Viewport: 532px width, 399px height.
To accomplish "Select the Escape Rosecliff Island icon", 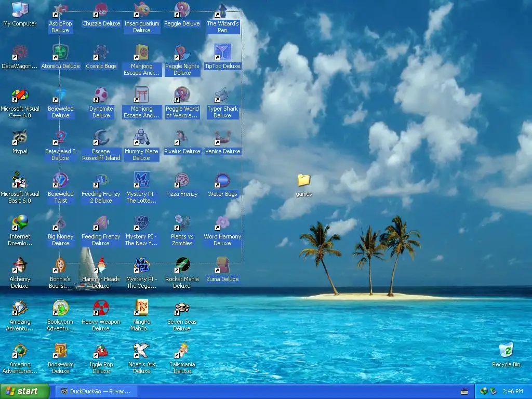I will (101, 137).
